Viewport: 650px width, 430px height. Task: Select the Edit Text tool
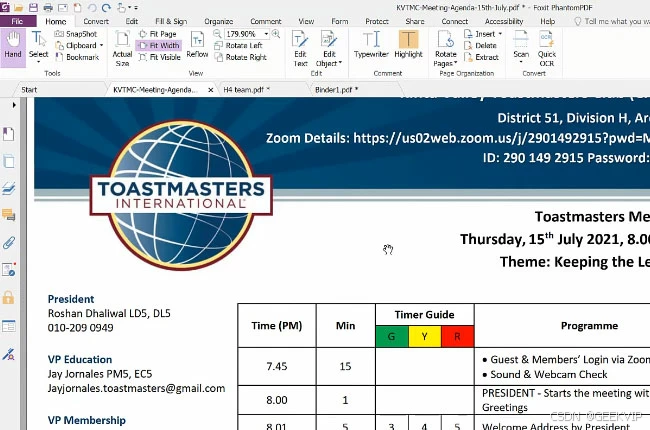(300, 49)
